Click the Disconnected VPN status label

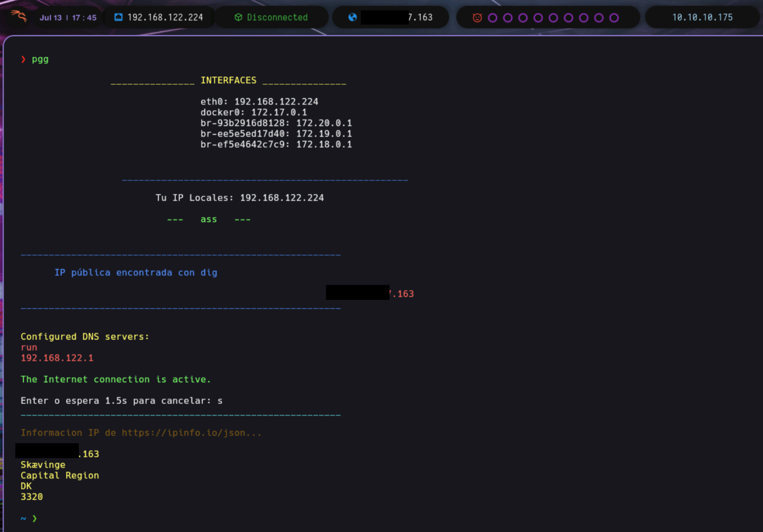pos(277,17)
